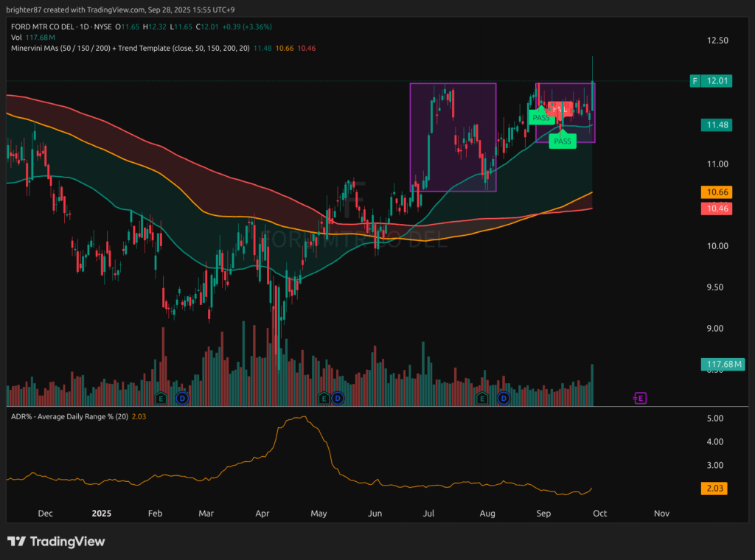Click the 117.68M value in Vol legend
The height and width of the screenshot is (560, 755).
click(x=41, y=38)
